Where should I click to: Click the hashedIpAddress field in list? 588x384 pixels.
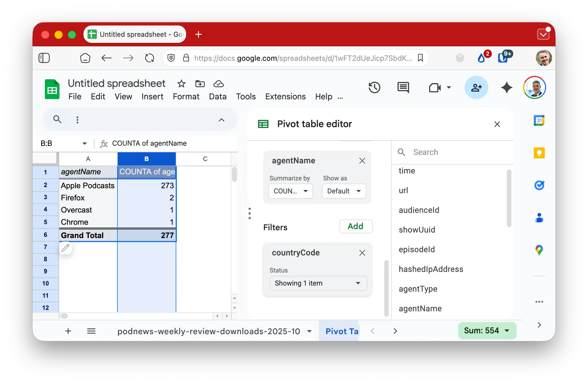(431, 269)
